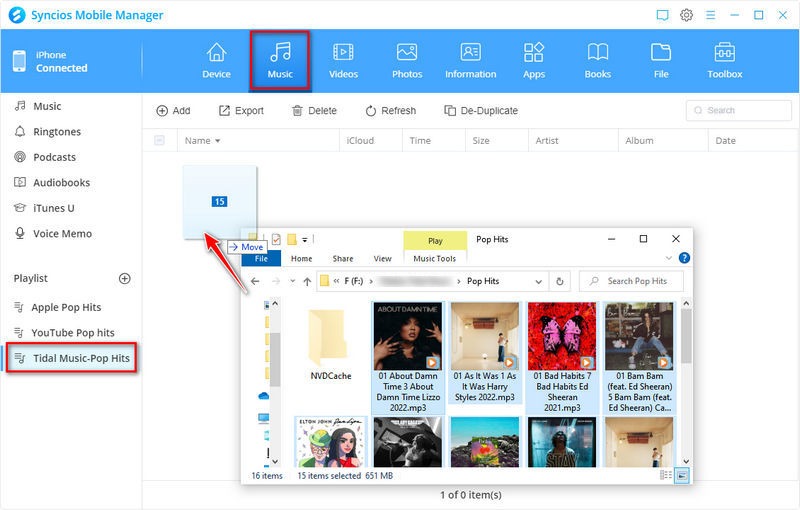Image resolution: width=800 pixels, height=510 pixels.
Task: Switch Explorer to large icons view
Action: pos(682,476)
